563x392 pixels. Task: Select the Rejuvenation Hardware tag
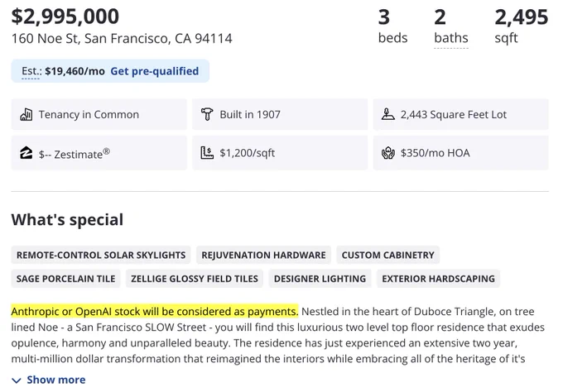pos(263,255)
